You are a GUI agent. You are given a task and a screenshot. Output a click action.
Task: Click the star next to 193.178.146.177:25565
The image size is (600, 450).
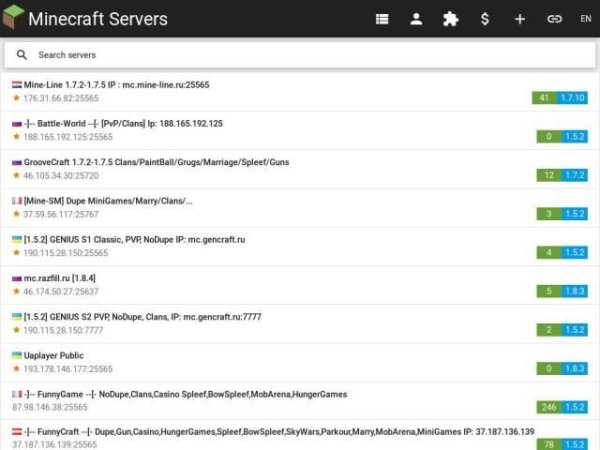point(16,368)
